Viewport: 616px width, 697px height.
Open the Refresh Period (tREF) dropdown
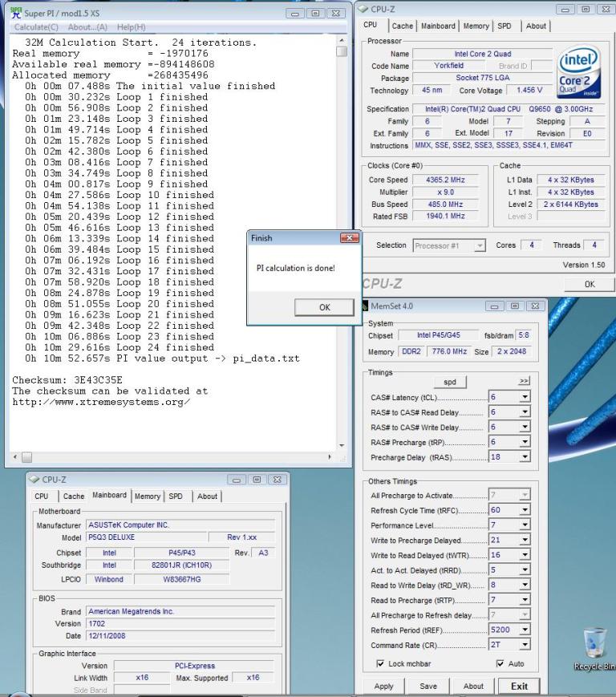click(525, 630)
